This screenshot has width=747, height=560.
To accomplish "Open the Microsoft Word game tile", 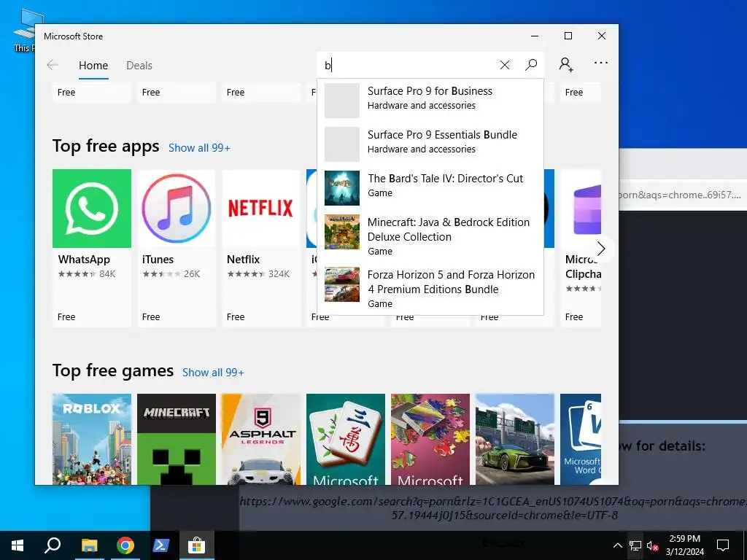I will [x=581, y=439].
